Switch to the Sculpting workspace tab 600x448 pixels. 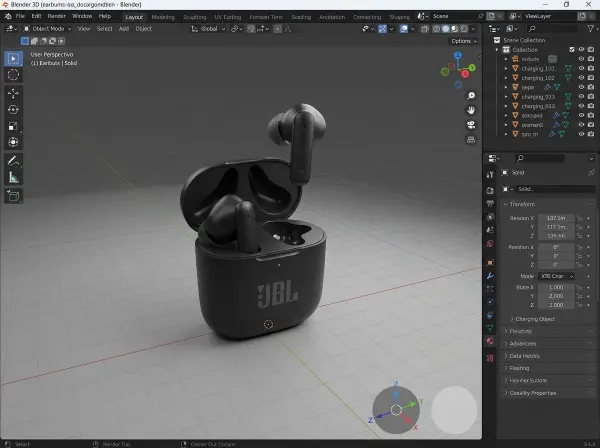(x=194, y=17)
